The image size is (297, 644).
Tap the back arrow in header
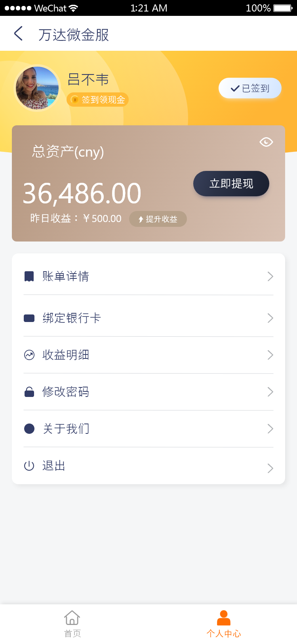click(x=18, y=34)
